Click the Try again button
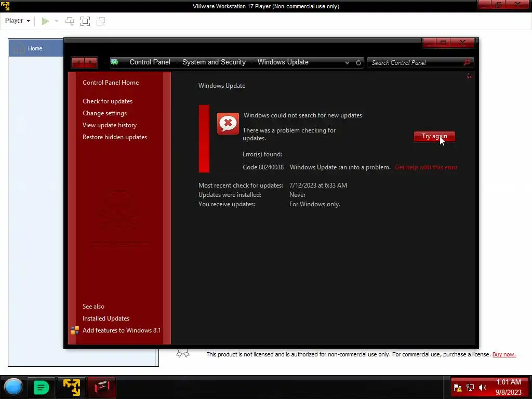This screenshot has width=532, height=399. [x=434, y=137]
